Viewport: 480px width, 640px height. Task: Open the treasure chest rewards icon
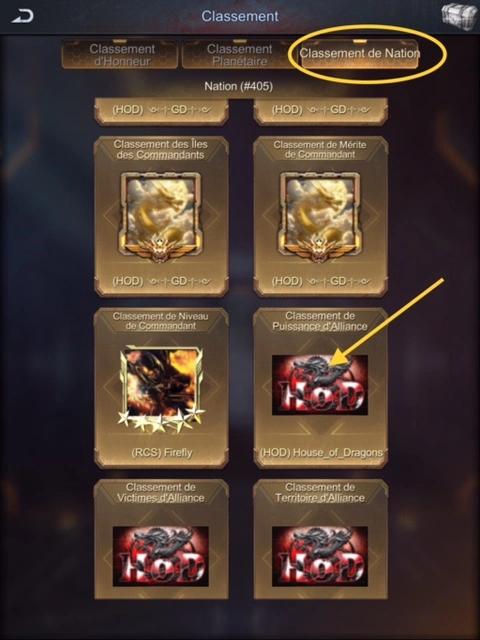pyautogui.click(x=456, y=16)
